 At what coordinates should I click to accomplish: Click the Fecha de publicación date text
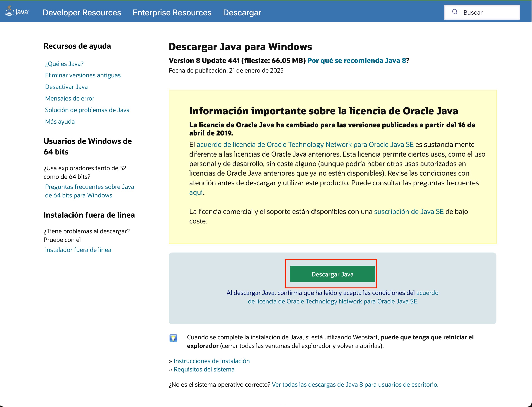tap(226, 70)
